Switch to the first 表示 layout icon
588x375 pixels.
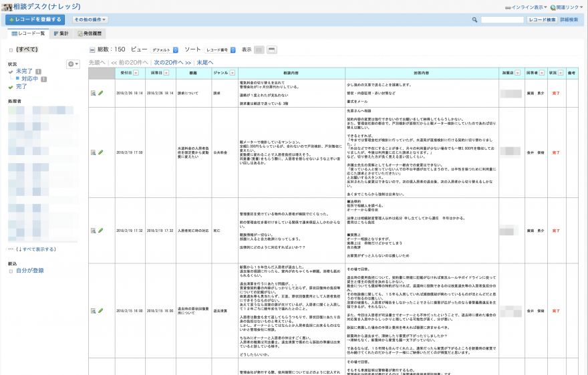[x=259, y=50]
